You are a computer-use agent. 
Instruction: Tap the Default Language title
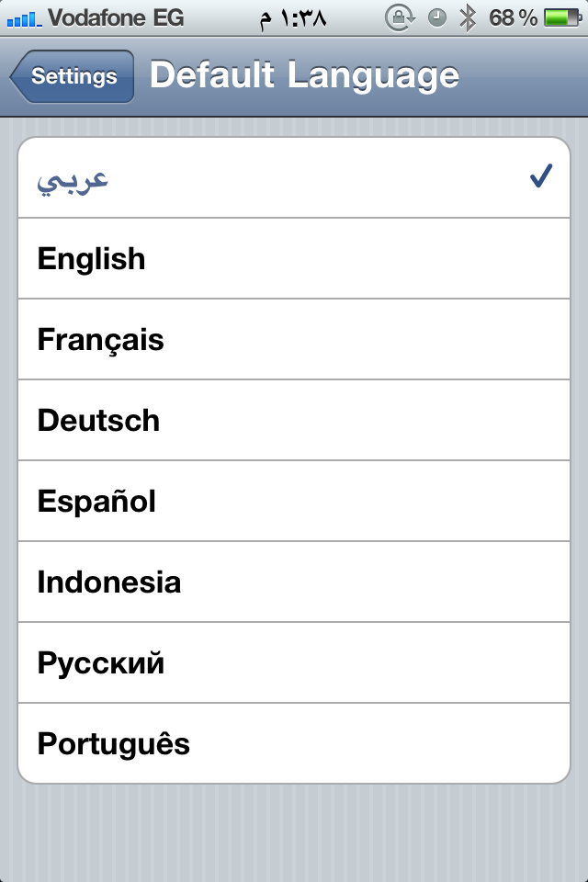tap(304, 75)
